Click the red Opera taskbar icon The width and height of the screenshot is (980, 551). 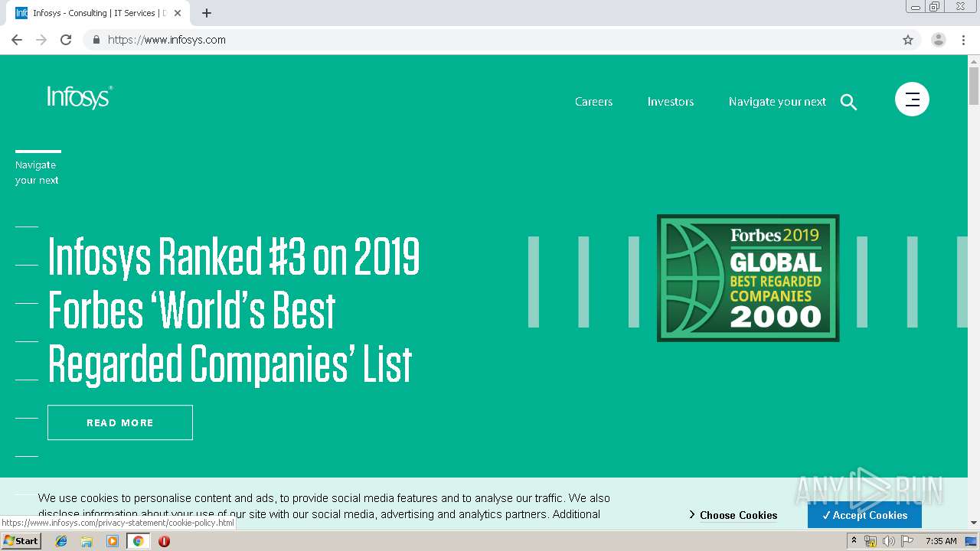[164, 541]
